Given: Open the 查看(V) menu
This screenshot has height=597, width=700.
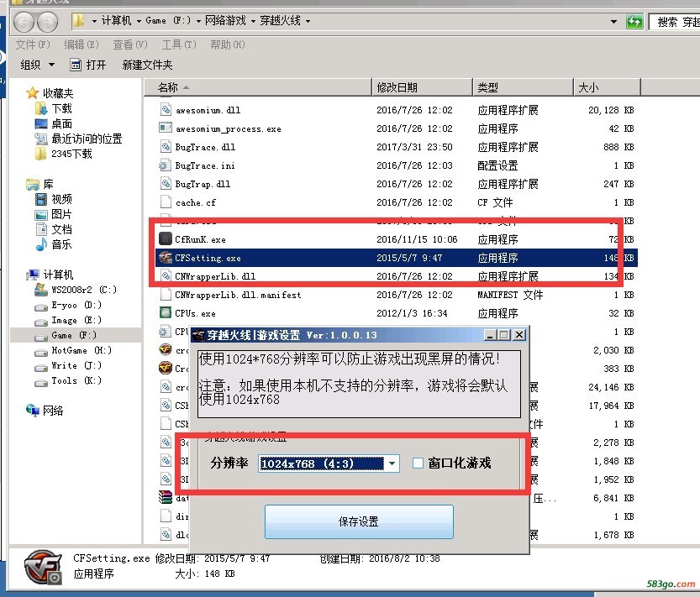Looking at the screenshot, I should point(130,45).
